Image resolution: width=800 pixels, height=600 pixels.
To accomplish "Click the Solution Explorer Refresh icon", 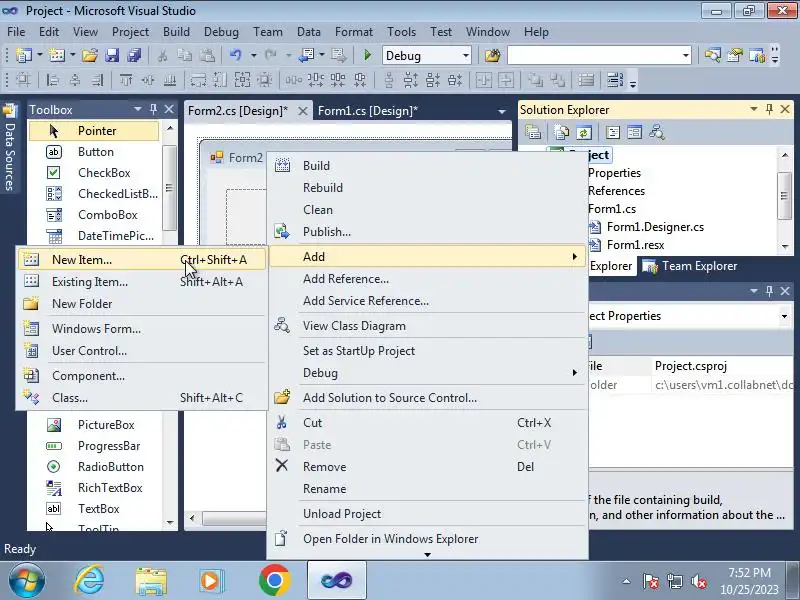I will point(584,133).
